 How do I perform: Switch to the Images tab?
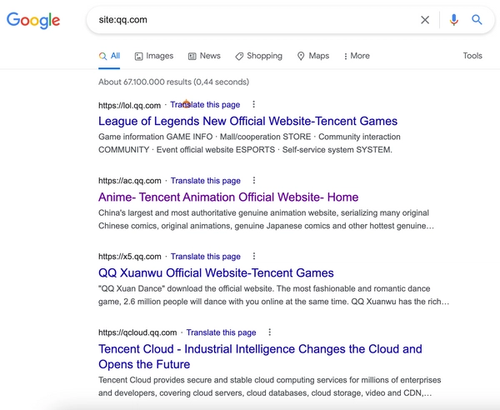click(x=154, y=56)
